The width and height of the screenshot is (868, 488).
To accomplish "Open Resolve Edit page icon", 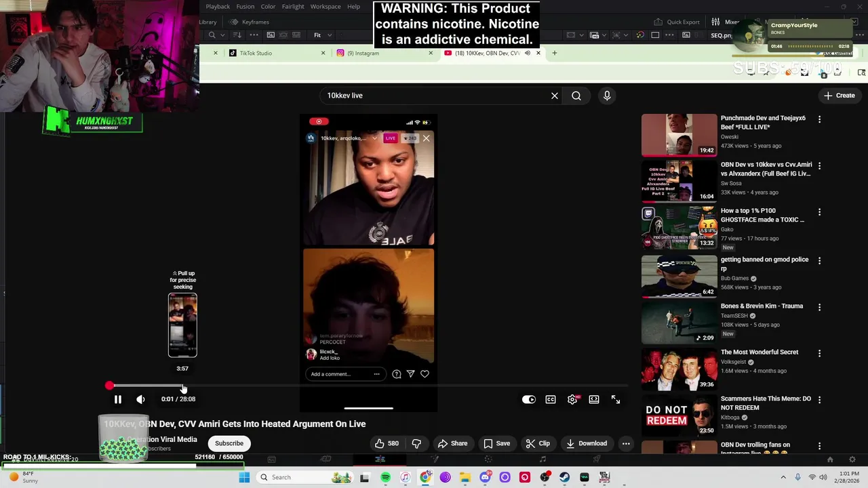I will click(380, 460).
